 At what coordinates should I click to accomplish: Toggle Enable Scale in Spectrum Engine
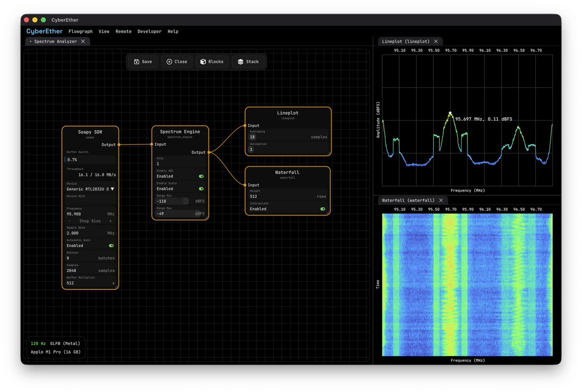[x=201, y=189]
